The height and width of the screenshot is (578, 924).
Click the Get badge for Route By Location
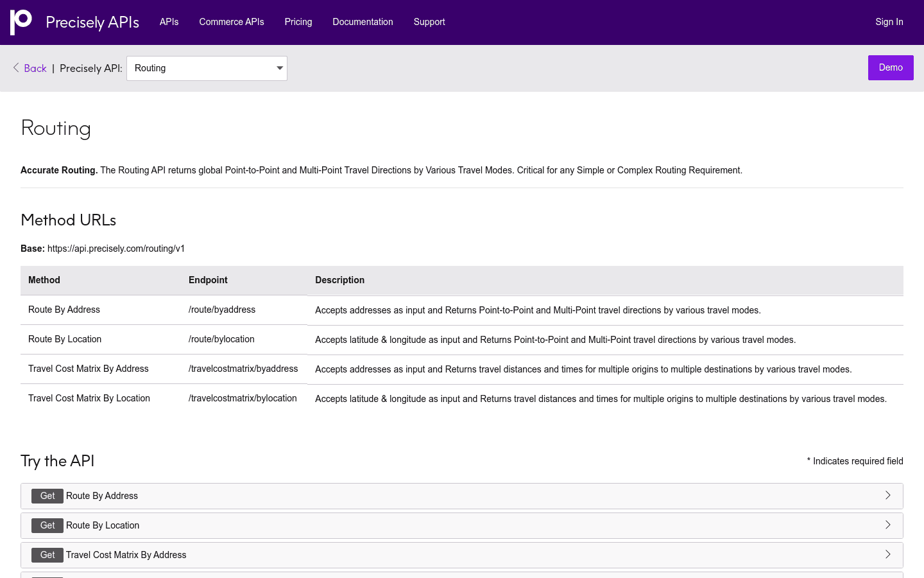(x=47, y=525)
